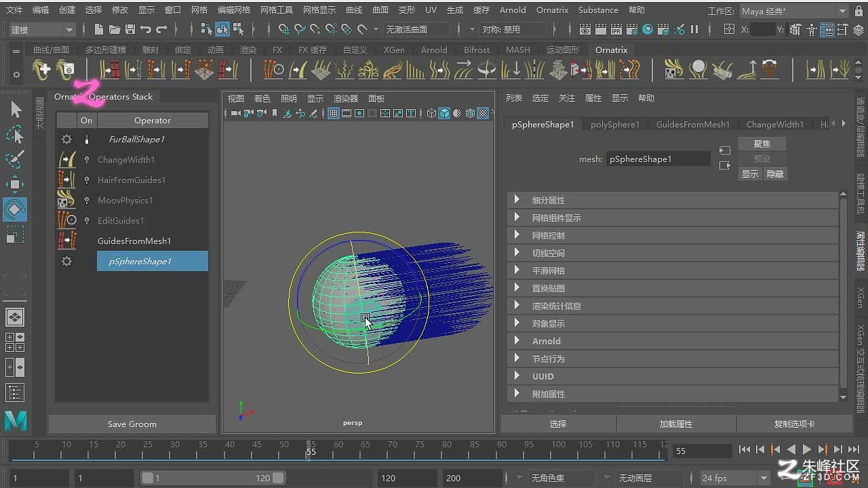The height and width of the screenshot is (488, 868).
Task: Click the Add Hair to selection shelf icon
Action: click(x=41, y=70)
